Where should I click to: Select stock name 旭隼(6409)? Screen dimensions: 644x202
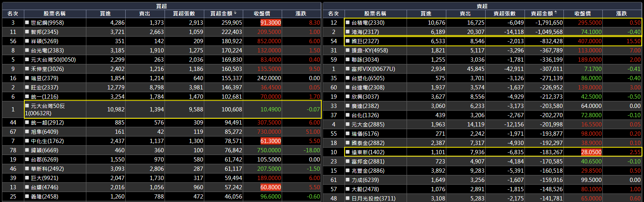44,132
